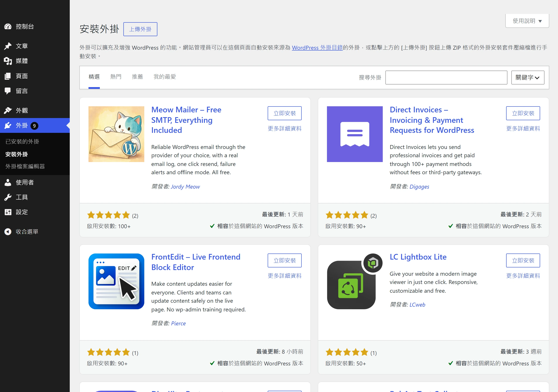The image size is (558, 392).
Task: Click the 文章 pushpin icon
Action: click(x=8, y=46)
